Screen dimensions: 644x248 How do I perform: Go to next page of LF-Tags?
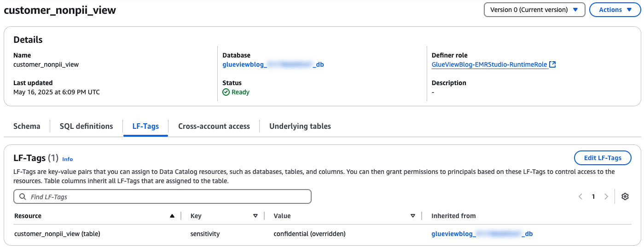coord(606,196)
